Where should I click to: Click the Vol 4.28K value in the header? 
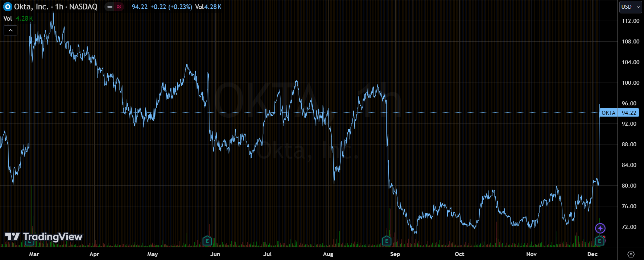point(208,7)
